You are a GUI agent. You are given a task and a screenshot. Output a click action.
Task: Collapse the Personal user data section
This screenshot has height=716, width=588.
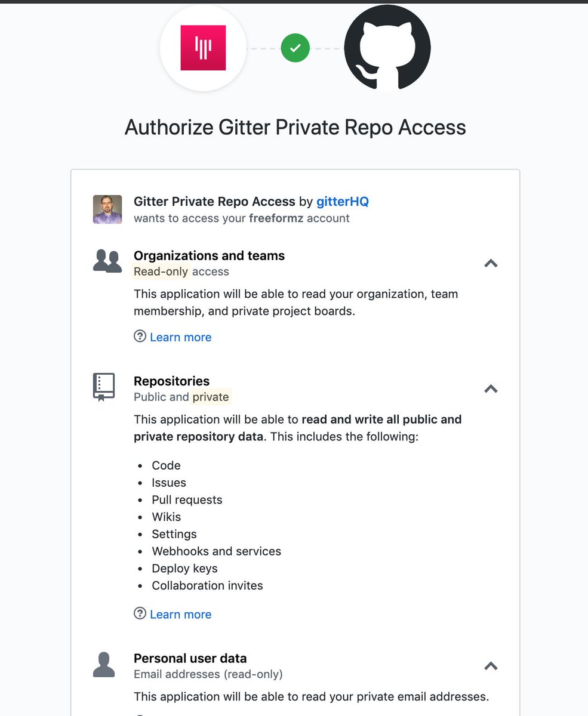pos(491,666)
